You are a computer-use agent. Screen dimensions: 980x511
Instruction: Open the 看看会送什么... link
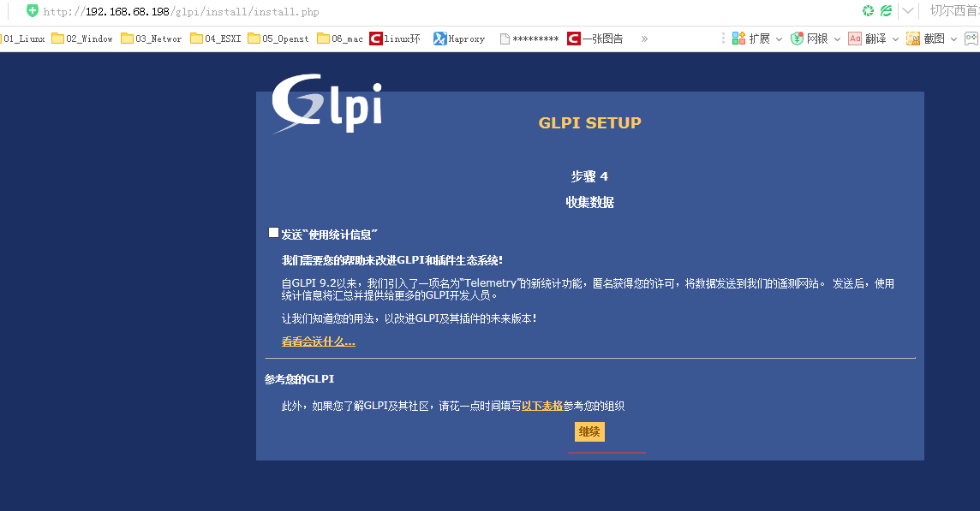pyautogui.click(x=318, y=342)
